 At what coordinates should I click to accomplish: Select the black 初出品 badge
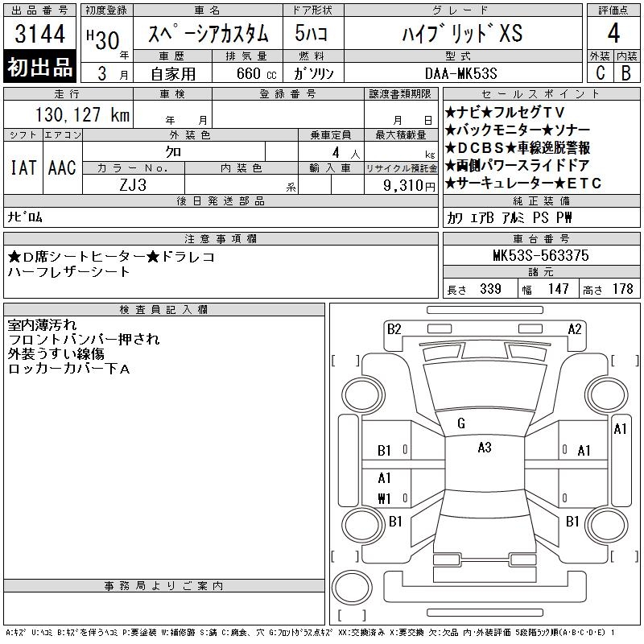pos(39,67)
